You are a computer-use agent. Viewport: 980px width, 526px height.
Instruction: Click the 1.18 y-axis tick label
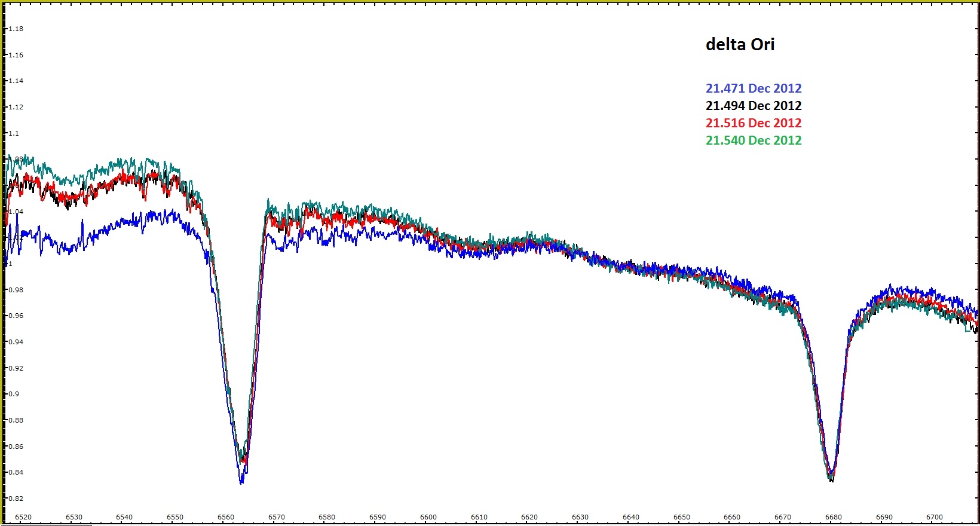pos(16,29)
